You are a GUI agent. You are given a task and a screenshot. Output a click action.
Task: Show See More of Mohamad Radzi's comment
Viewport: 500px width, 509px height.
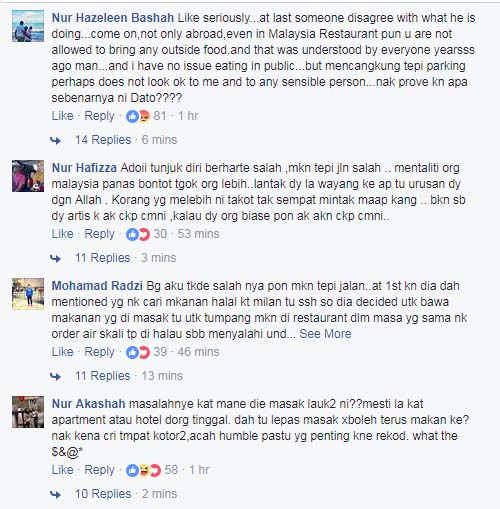coord(325,334)
